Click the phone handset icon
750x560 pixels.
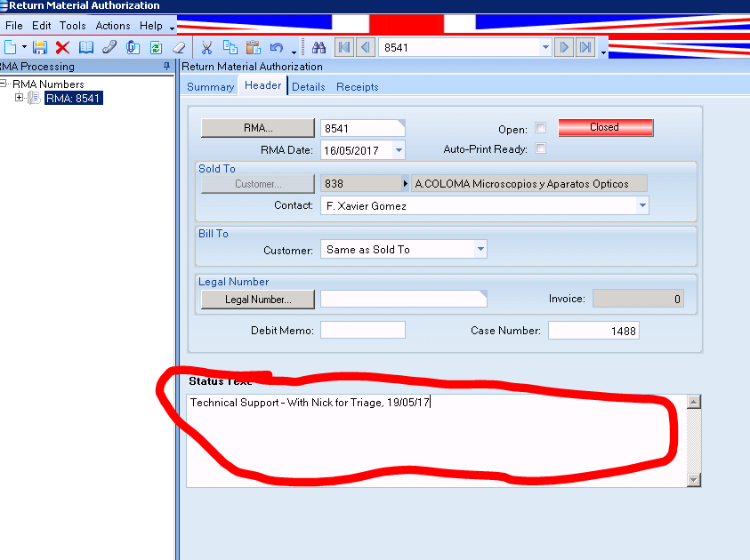(109, 47)
